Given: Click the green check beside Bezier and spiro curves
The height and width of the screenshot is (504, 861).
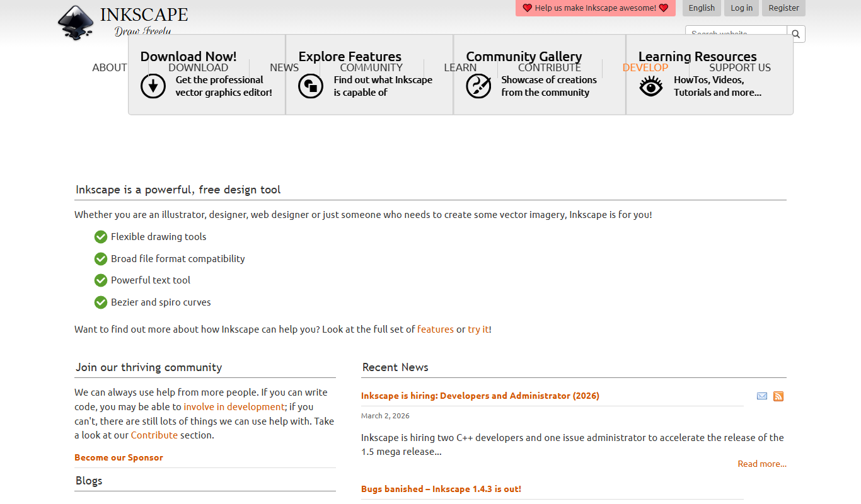Looking at the screenshot, I should 101,302.
